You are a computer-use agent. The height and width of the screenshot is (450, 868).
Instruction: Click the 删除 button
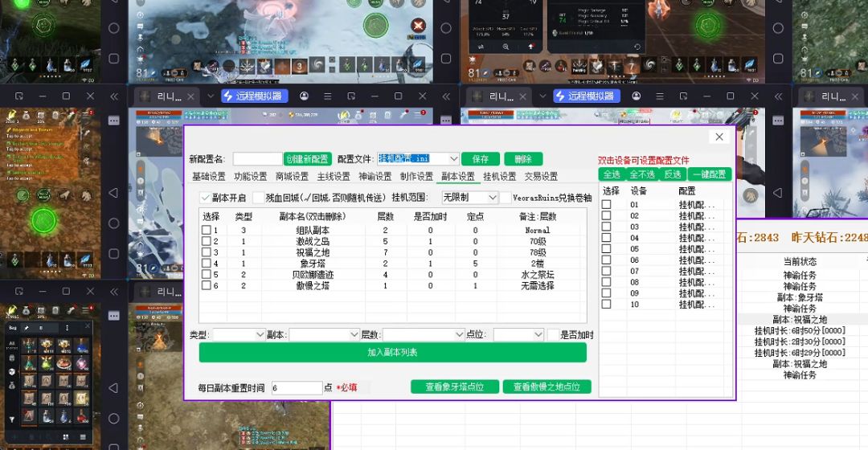coord(523,159)
